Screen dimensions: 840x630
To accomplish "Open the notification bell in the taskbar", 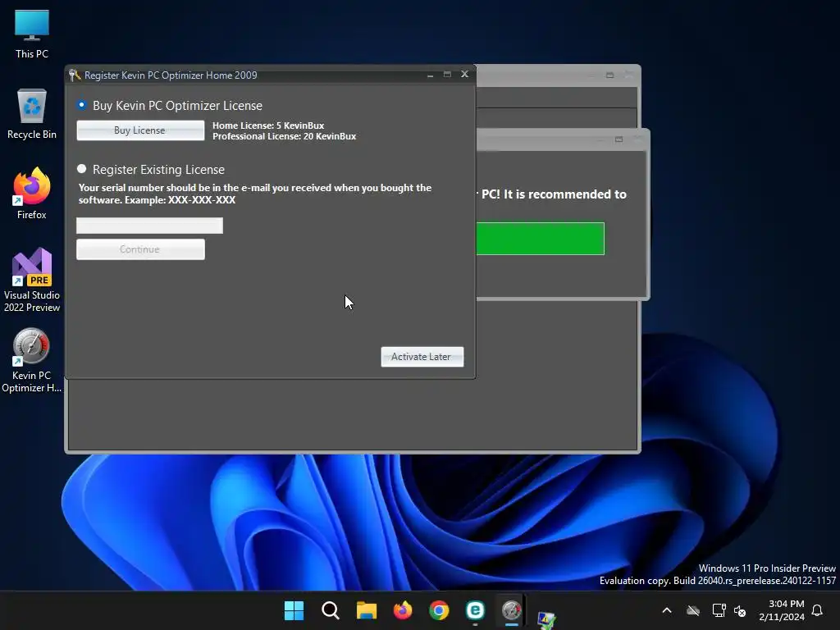I will click(818, 610).
